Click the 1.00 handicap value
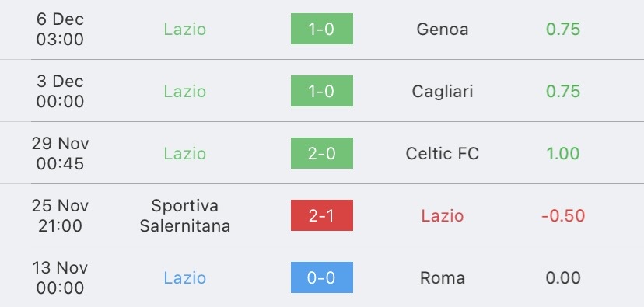 (x=562, y=154)
